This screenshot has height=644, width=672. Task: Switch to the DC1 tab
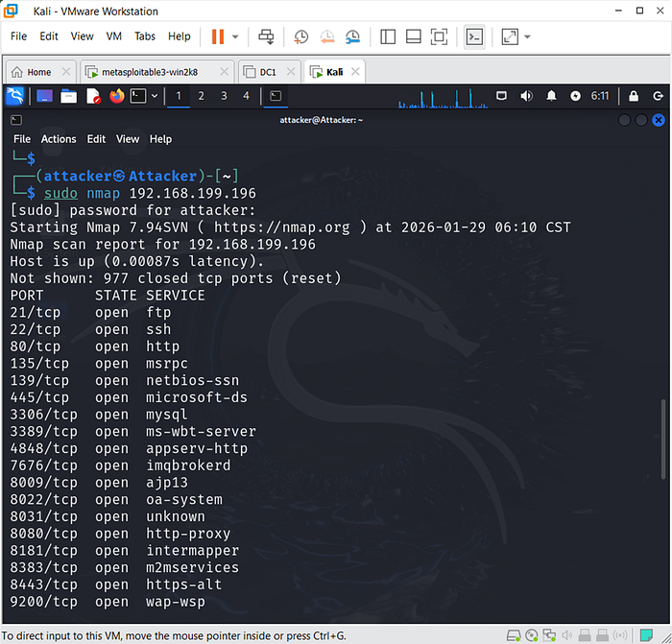(x=269, y=72)
